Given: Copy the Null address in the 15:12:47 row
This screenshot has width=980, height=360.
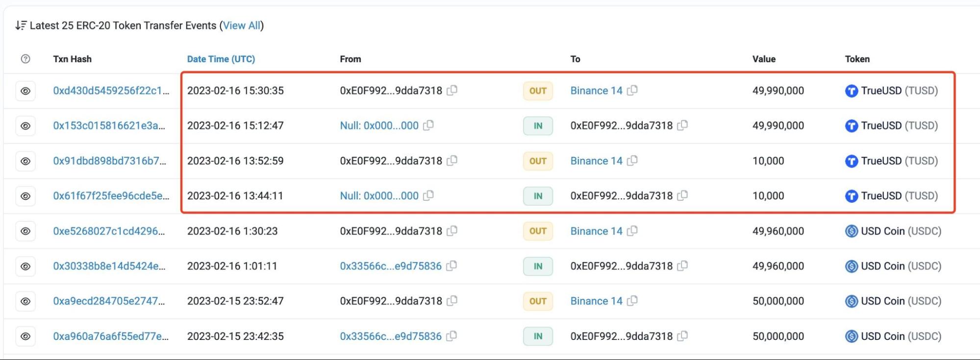Looking at the screenshot, I should tap(428, 125).
